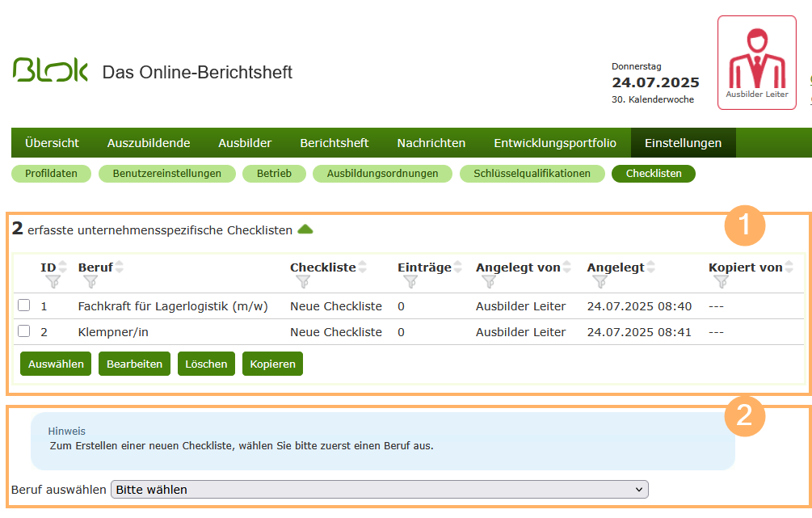Collapse the checklist table with green arrow
Viewport: 812px width, 518px height.
coord(305,230)
